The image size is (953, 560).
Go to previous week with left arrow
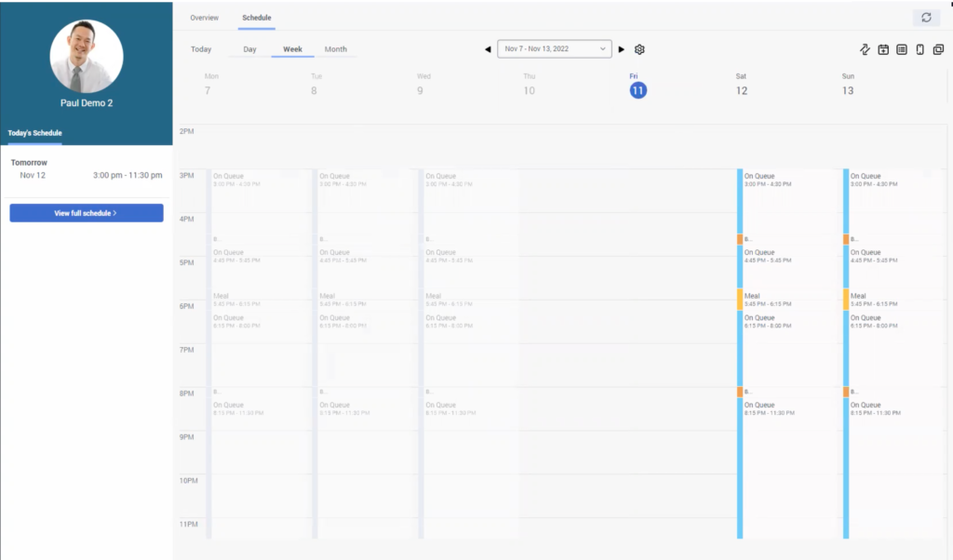point(488,49)
